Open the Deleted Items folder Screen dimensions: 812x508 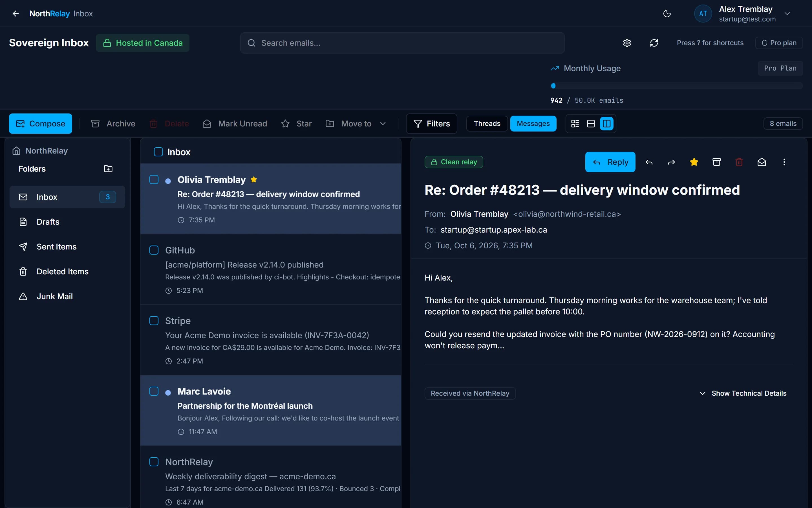point(67,271)
